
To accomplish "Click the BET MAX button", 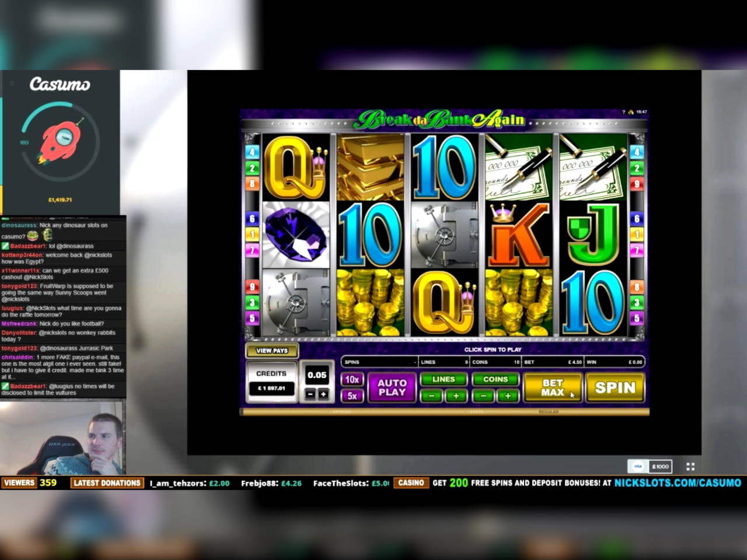I will (553, 387).
